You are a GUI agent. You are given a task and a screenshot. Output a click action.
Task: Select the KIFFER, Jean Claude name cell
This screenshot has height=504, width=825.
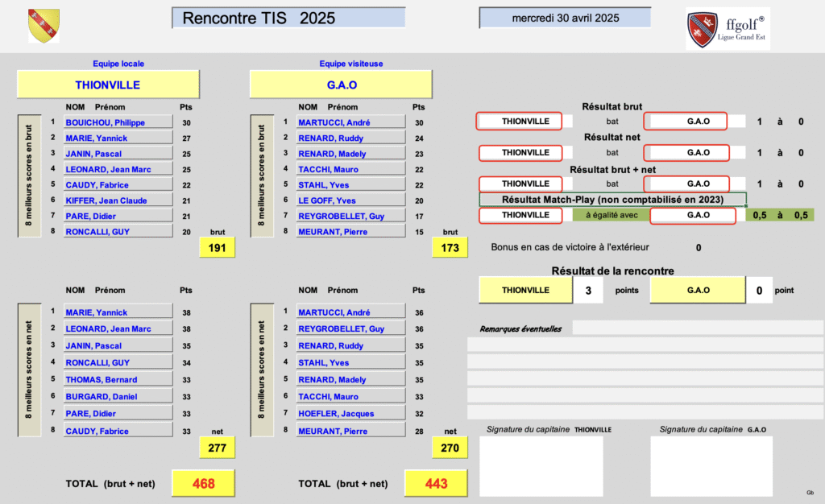118,200
